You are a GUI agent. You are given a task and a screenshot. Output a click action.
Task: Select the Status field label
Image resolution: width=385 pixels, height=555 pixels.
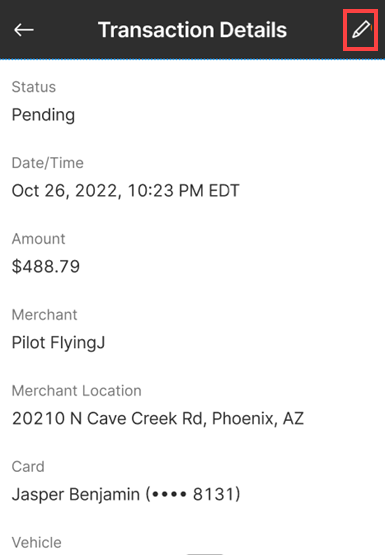tap(34, 87)
